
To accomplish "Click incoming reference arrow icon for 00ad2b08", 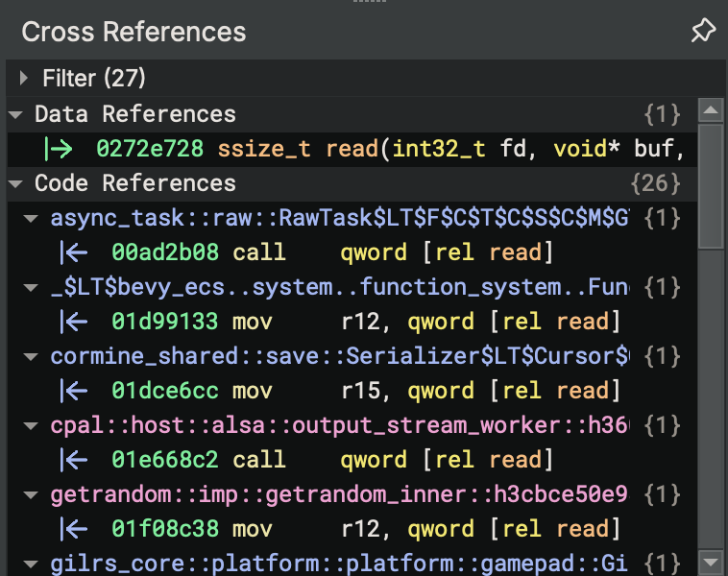I will point(74,252).
